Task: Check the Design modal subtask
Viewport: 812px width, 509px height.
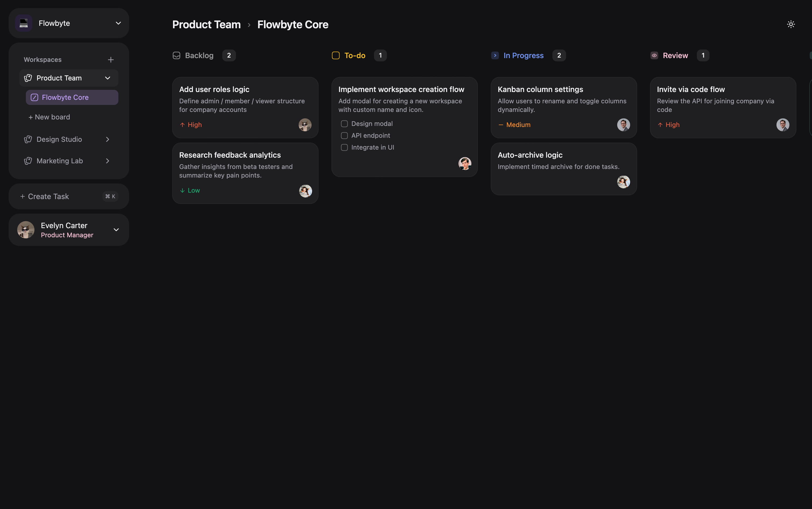Action: 344,124
